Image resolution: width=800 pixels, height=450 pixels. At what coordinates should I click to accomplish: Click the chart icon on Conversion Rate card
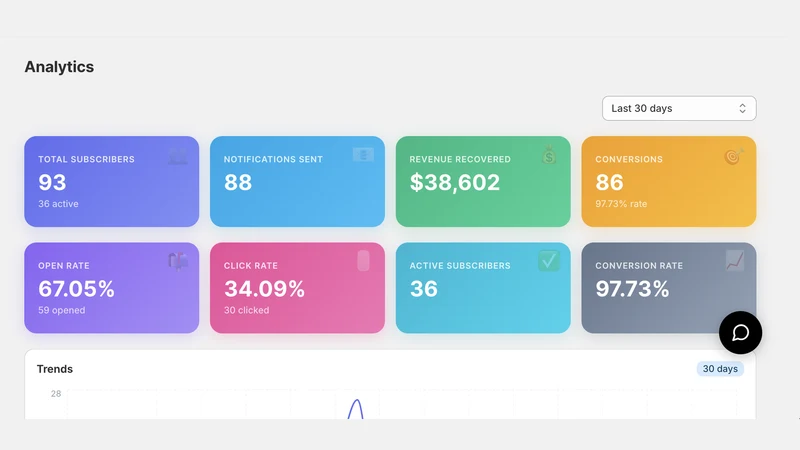(x=735, y=261)
